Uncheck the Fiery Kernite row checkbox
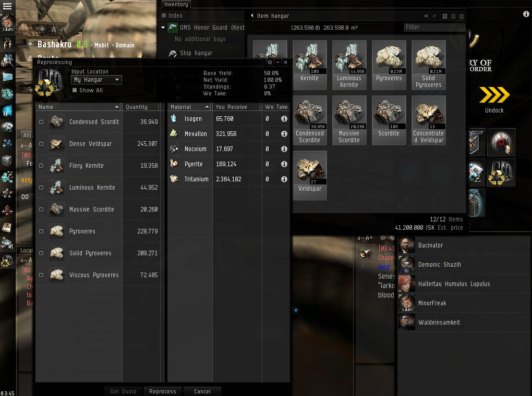Screen dimensions: 532x396 [x=41, y=166]
